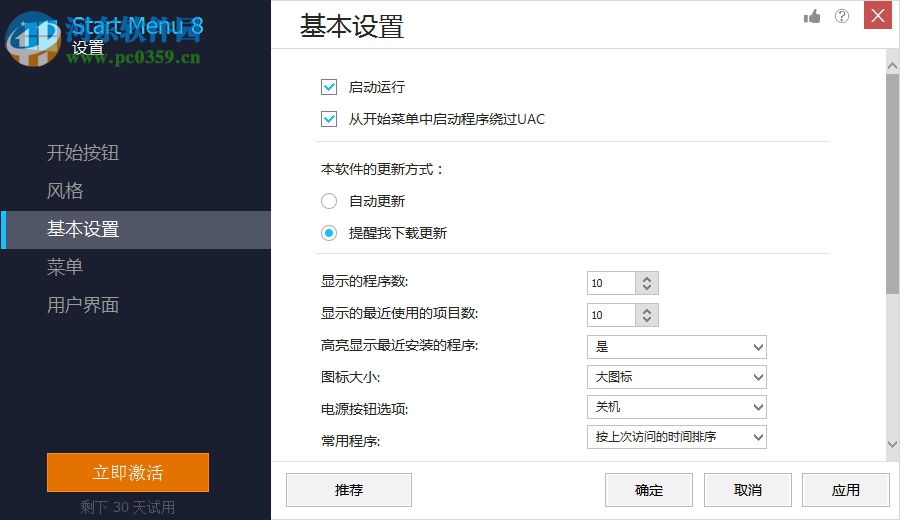Go to 菜单 section

point(65,267)
